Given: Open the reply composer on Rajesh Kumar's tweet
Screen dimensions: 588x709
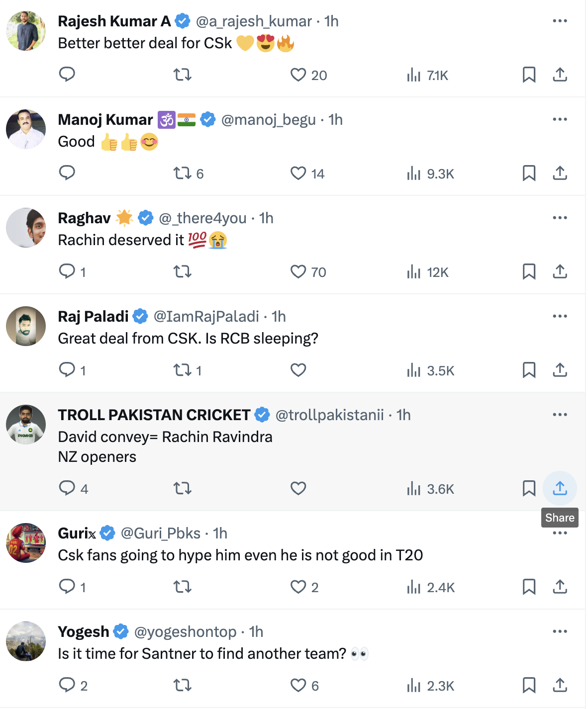Looking at the screenshot, I should point(67,75).
